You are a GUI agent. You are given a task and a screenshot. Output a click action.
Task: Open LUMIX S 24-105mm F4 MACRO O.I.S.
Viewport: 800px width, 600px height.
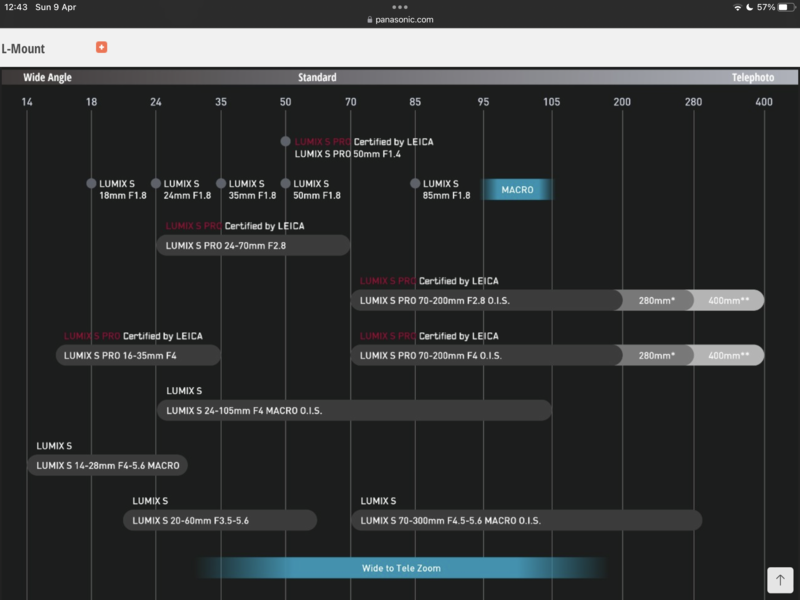click(354, 410)
